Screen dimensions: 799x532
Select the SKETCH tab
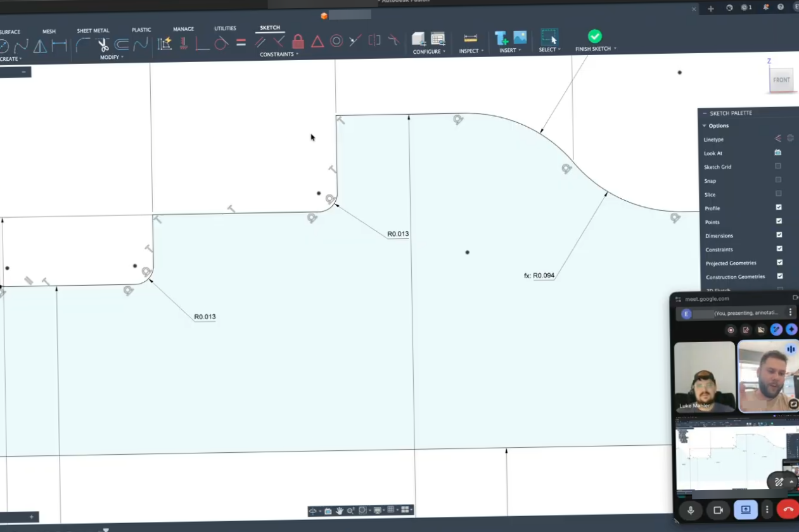270,28
